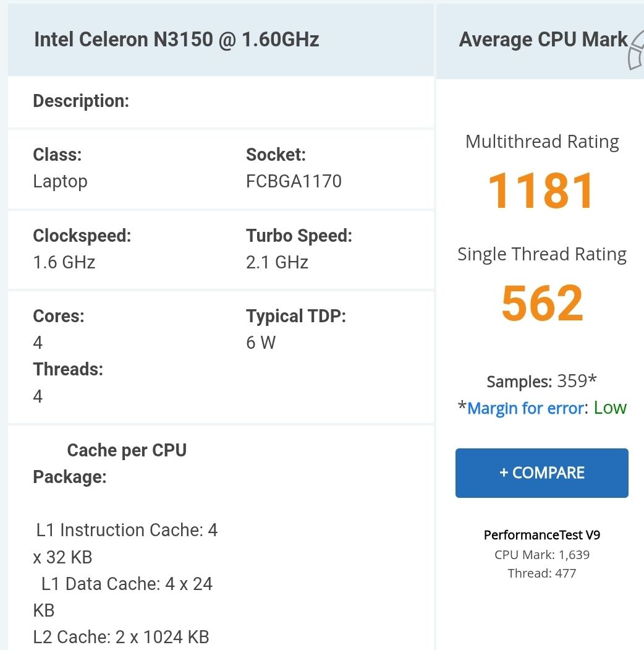Select the Average CPU Mark heading
This screenshot has height=650, width=644.
(x=543, y=40)
